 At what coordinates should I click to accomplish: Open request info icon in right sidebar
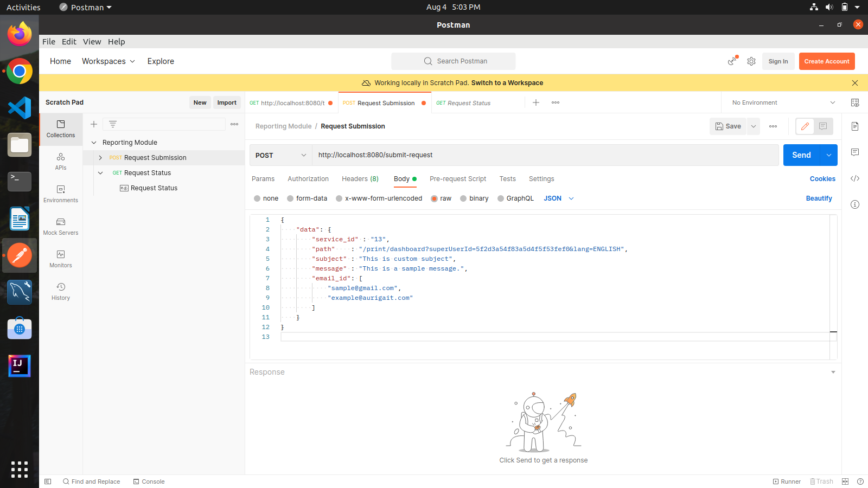[855, 204]
